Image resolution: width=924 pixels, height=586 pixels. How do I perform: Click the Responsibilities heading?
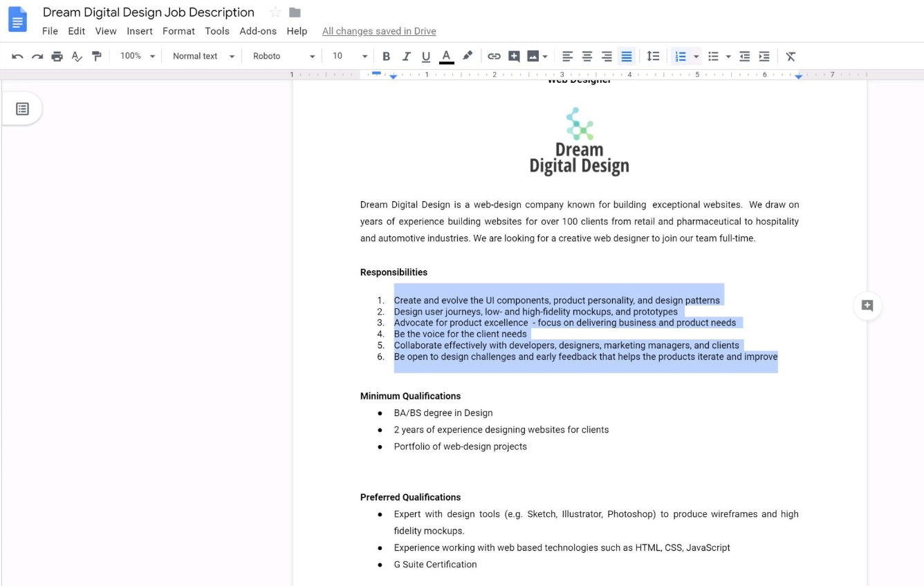(x=394, y=272)
